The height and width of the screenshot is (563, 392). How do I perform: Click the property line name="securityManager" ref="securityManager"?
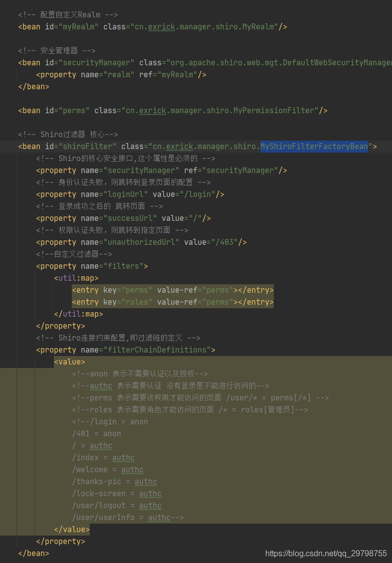tap(161, 171)
